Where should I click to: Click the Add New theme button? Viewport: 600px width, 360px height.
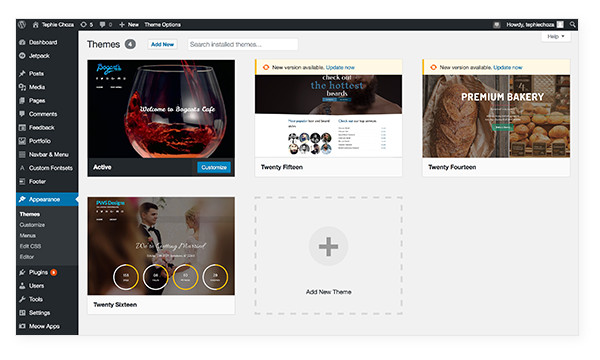pyautogui.click(x=162, y=44)
